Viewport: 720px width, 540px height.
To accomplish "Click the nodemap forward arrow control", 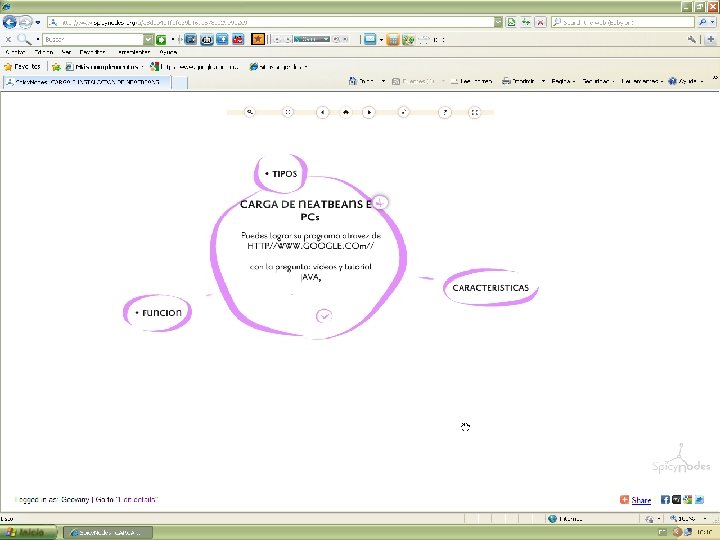I will tap(369, 112).
